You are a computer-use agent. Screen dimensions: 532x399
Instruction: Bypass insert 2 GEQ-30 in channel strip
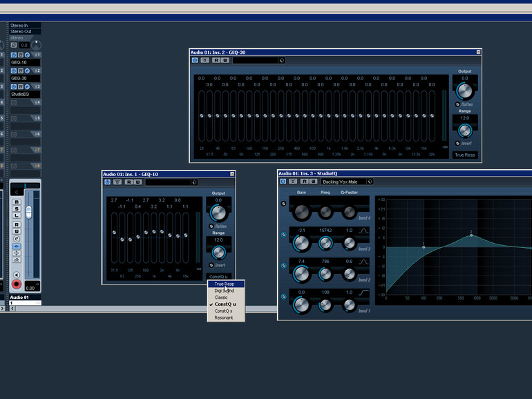coord(21,71)
